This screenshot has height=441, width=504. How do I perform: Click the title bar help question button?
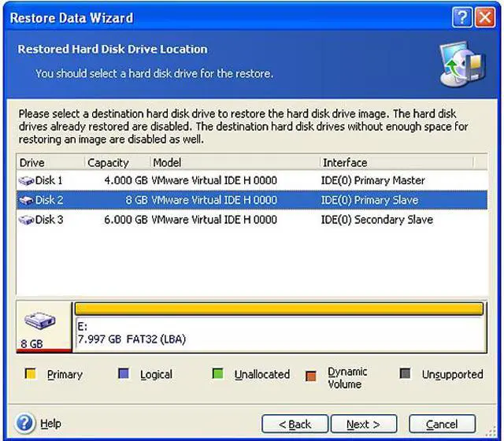[x=462, y=17]
